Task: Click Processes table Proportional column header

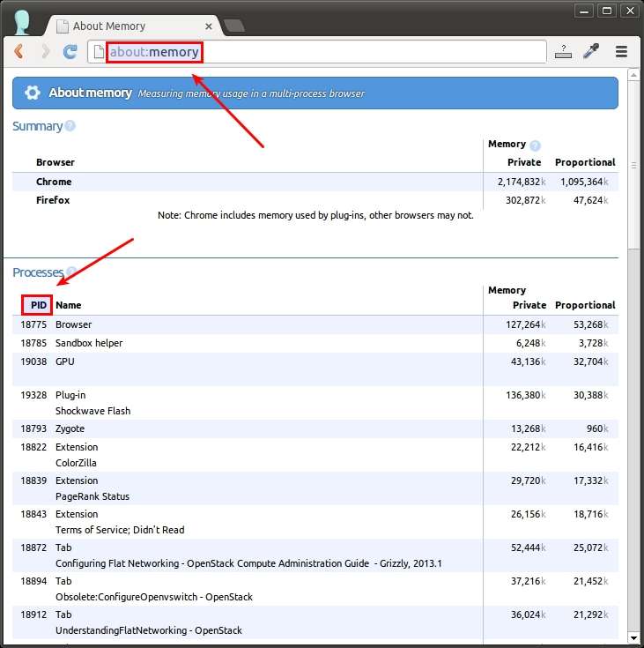Action: 585,305
